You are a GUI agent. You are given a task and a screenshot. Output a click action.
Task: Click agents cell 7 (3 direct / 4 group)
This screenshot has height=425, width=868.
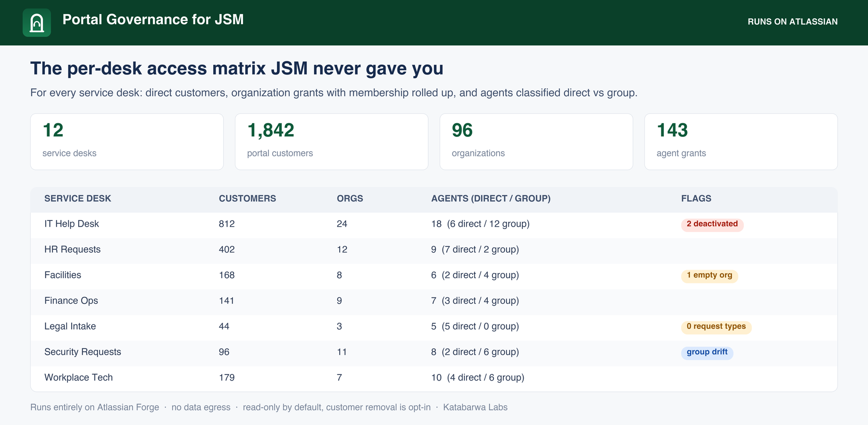click(x=475, y=300)
